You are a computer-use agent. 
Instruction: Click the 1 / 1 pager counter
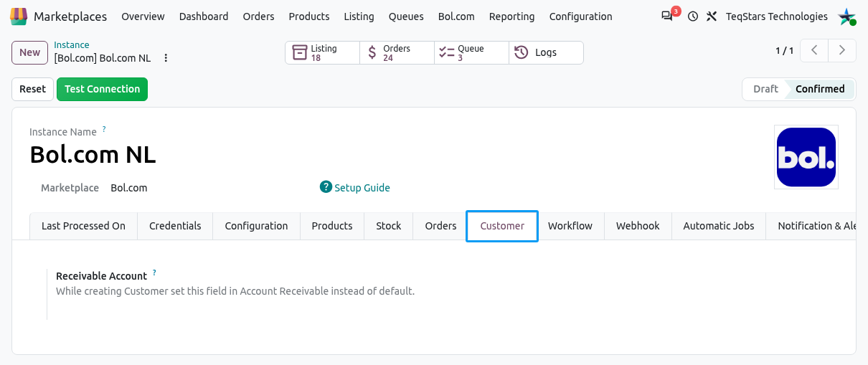click(784, 51)
